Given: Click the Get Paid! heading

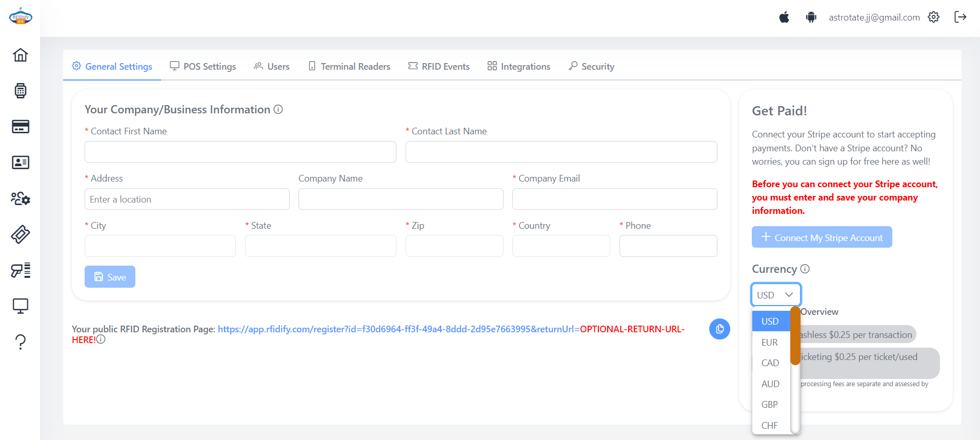Looking at the screenshot, I should (x=779, y=111).
